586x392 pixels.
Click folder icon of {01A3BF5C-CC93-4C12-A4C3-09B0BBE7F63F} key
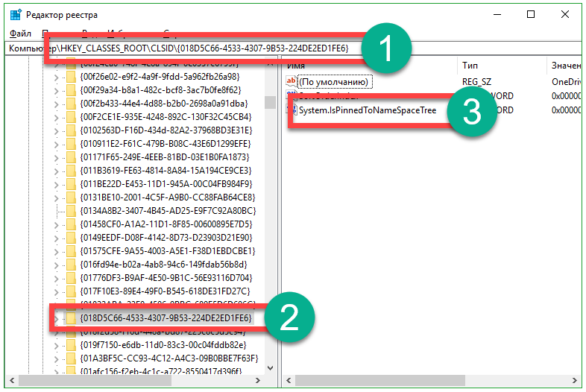tap(71, 358)
